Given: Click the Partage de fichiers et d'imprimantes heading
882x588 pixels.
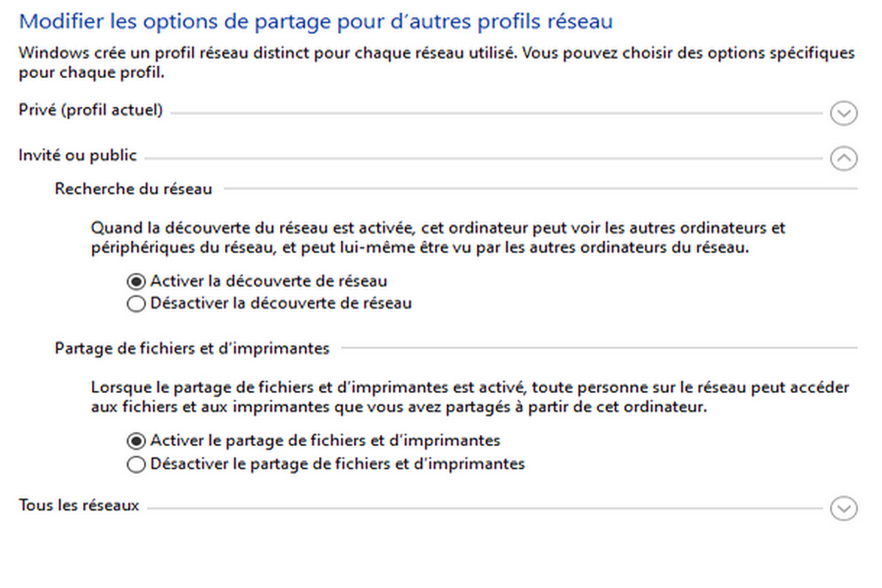Looking at the screenshot, I should [x=192, y=348].
